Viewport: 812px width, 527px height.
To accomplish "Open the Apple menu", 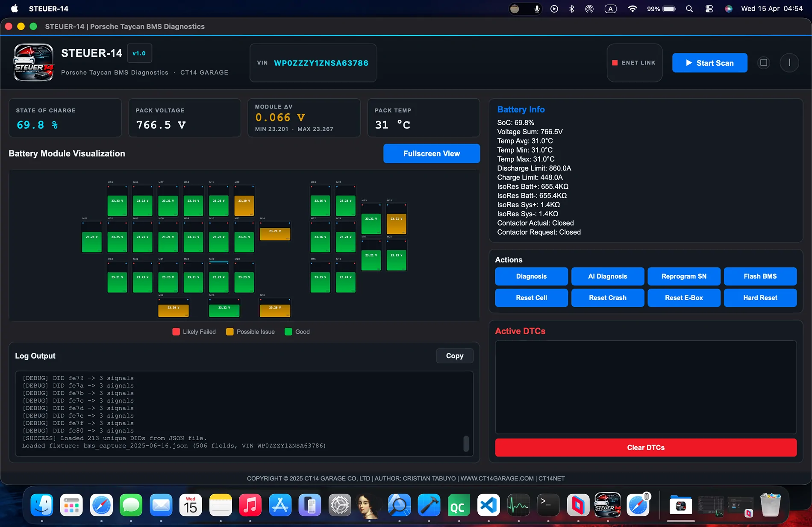I will coord(15,9).
